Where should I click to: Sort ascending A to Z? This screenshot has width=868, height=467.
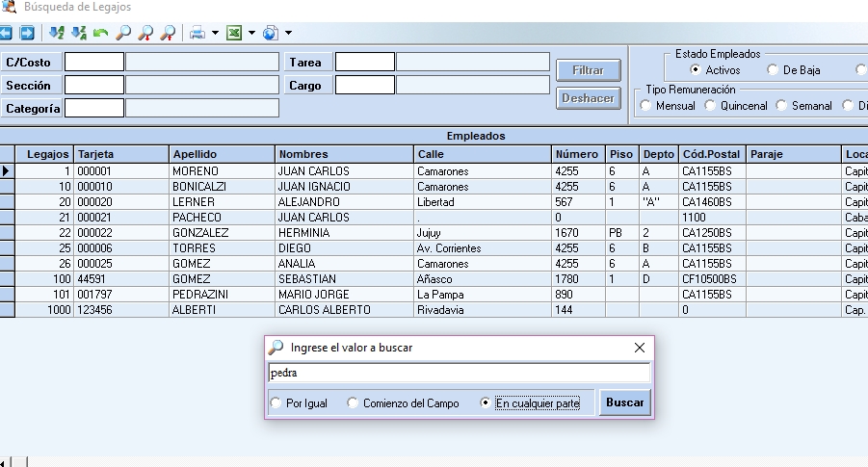[x=57, y=33]
